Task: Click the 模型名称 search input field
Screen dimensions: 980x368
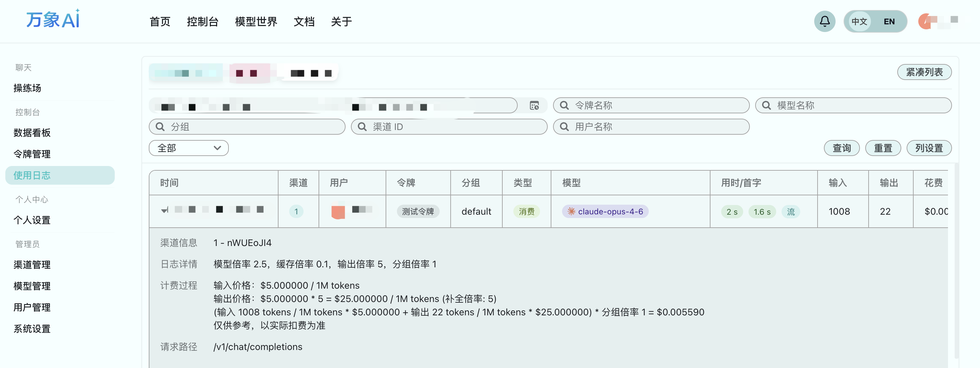Action: coord(860,106)
